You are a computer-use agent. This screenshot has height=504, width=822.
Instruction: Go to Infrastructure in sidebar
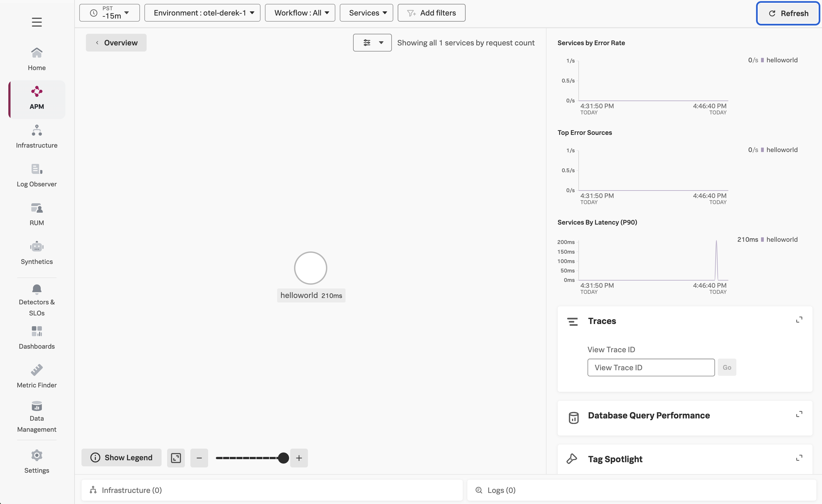pyautogui.click(x=37, y=137)
